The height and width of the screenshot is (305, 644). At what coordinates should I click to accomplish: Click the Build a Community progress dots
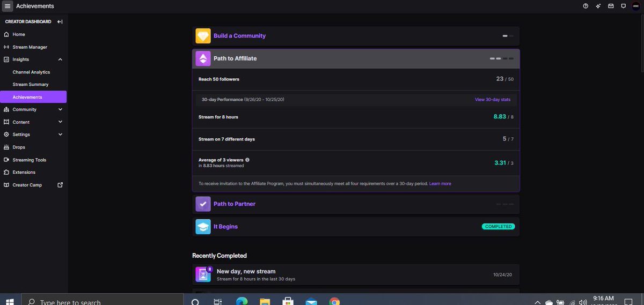click(508, 36)
